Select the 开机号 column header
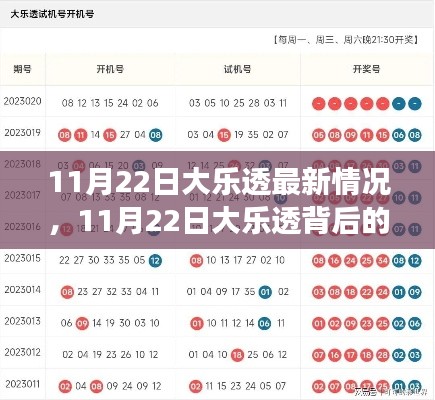 110,69
